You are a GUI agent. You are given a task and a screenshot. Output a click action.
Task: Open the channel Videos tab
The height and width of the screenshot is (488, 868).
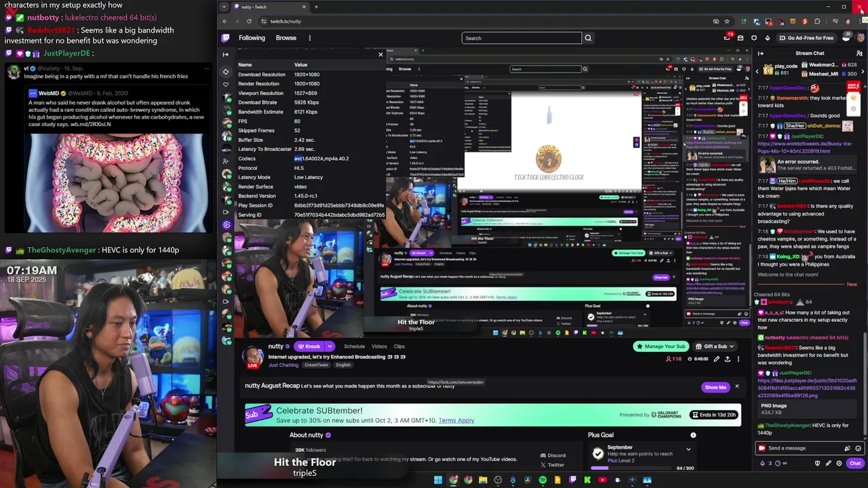[x=379, y=346]
